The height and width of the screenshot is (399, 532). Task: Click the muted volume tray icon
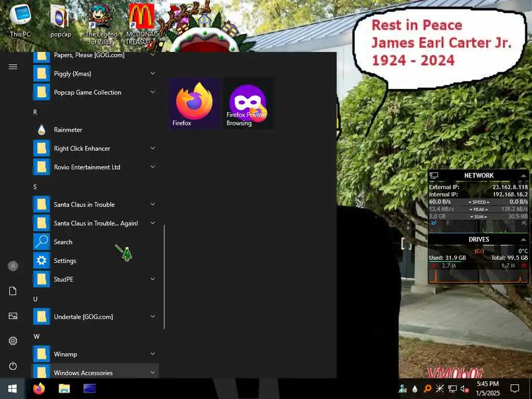click(x=465, y=389)
